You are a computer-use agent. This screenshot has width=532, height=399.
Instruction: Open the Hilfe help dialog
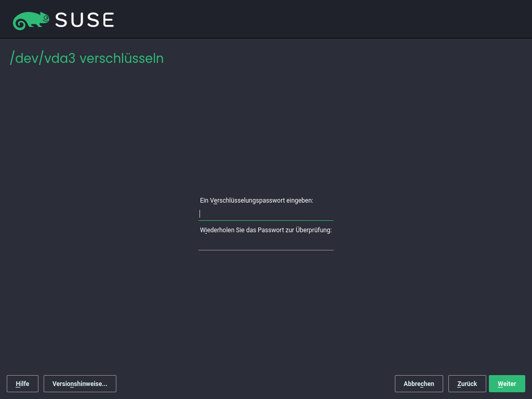click(x=22, y=384)
